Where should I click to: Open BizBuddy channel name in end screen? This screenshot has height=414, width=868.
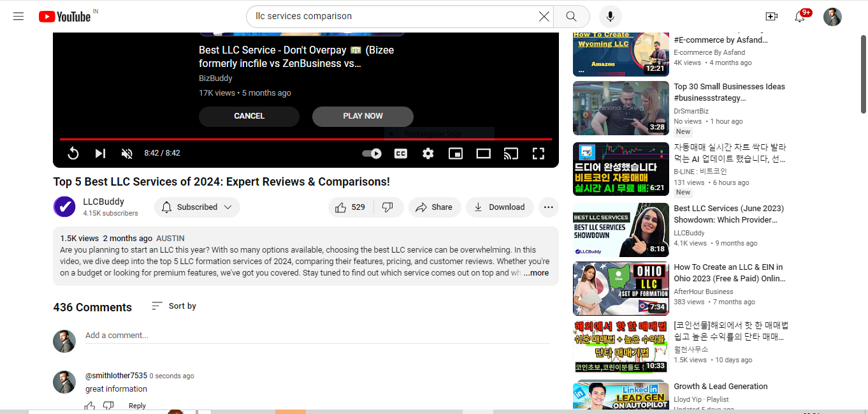click(x=215, y=78)
